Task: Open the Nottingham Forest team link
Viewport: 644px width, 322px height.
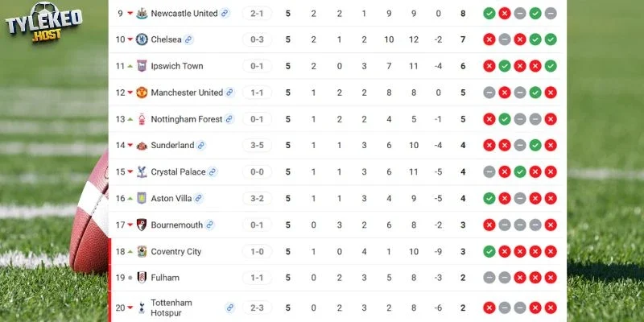Action: [187, 119]
